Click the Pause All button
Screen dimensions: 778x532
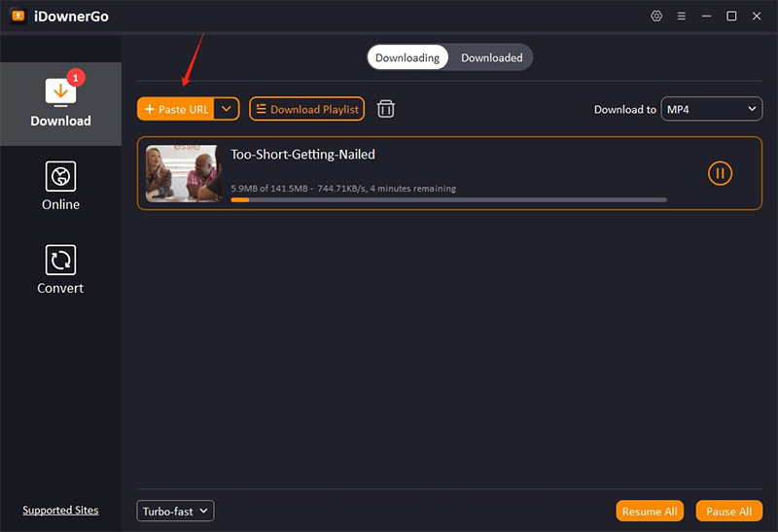tap(728, 511)
